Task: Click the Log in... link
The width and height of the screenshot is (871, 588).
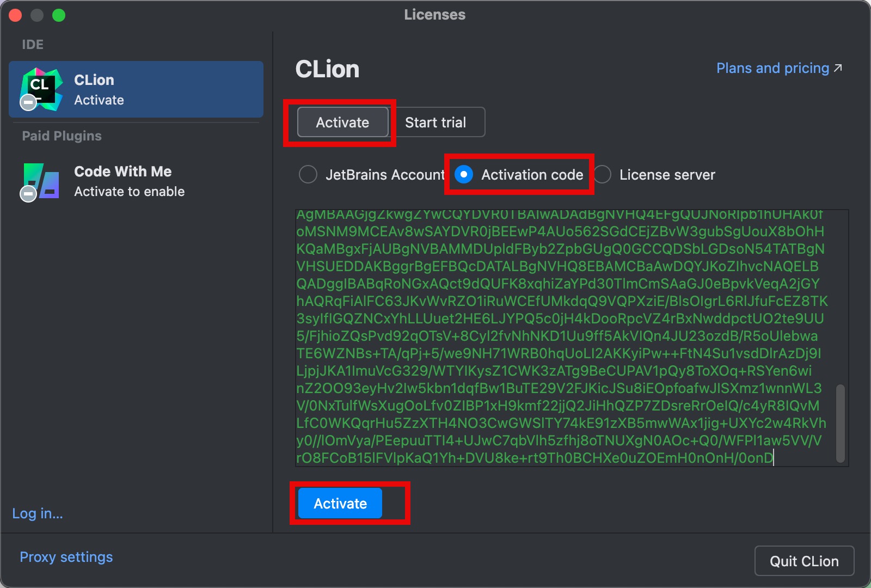Action: click(38, 513)
